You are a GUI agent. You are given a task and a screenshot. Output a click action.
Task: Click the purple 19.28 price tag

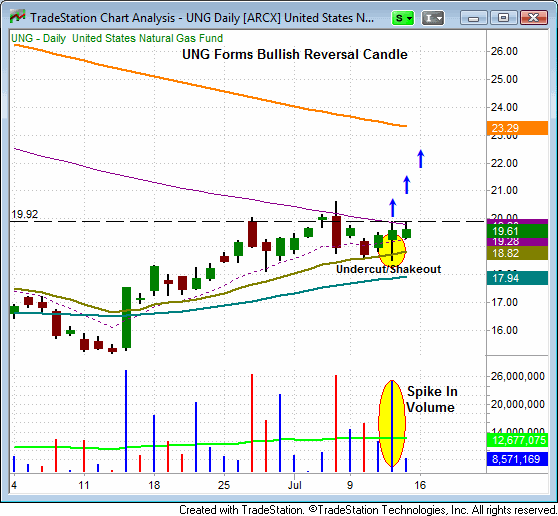(x=517, y=242)
